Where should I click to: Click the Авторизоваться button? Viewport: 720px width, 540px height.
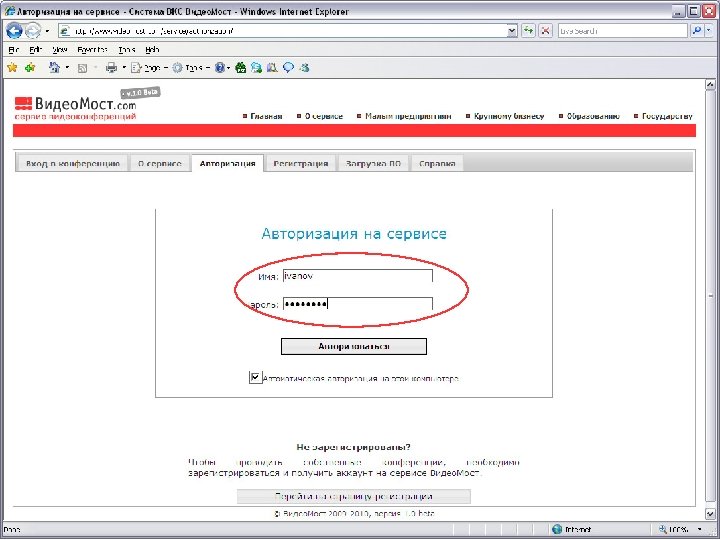(x=354, y=347)
